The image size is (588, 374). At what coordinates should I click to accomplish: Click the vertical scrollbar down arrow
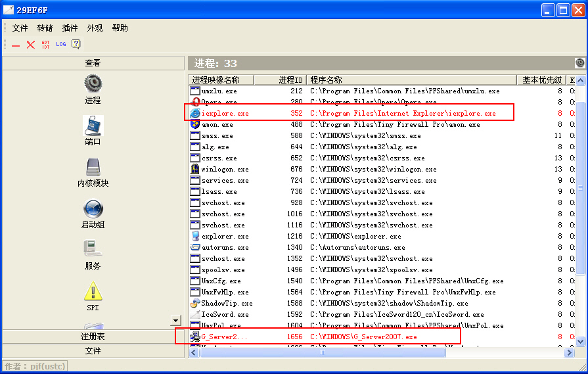580,341
